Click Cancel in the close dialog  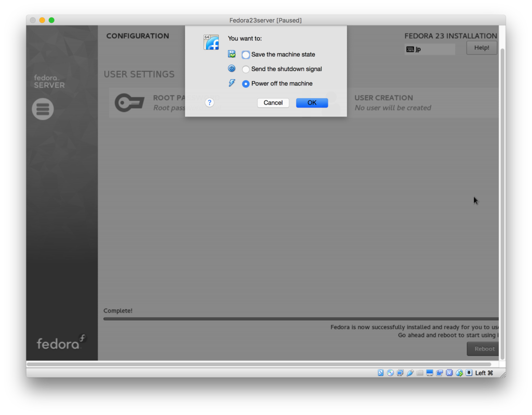tap(273, 103)
